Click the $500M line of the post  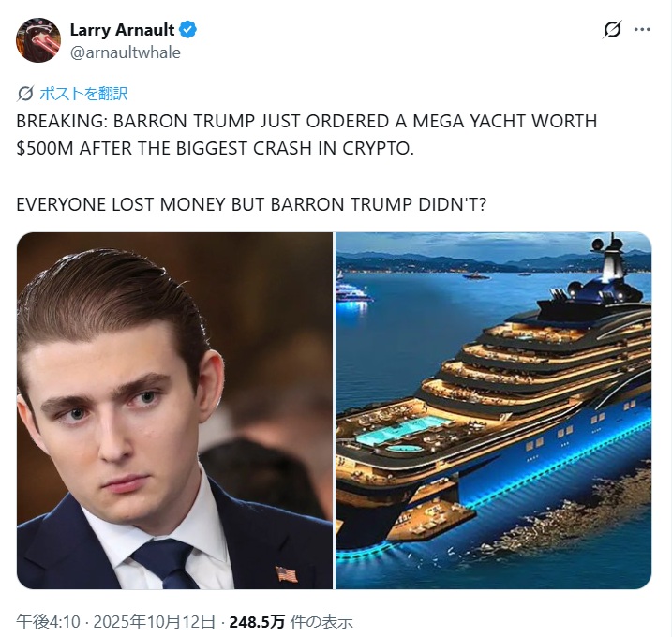tap(216, 149)
